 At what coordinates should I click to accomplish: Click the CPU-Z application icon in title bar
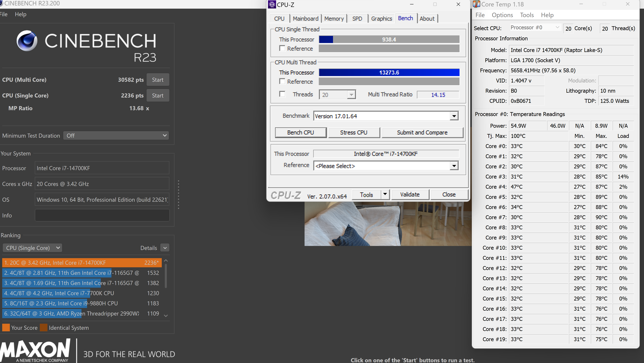point(272,4)
